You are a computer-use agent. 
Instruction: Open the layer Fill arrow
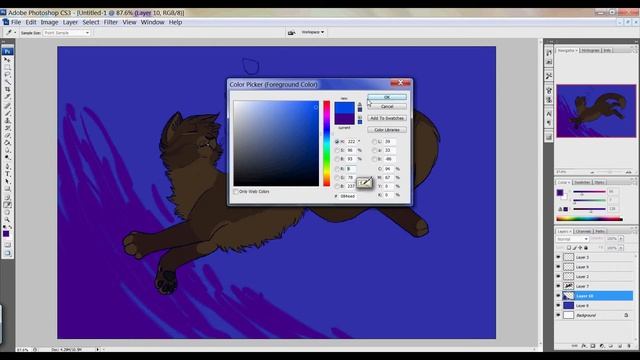pos(621,248)
